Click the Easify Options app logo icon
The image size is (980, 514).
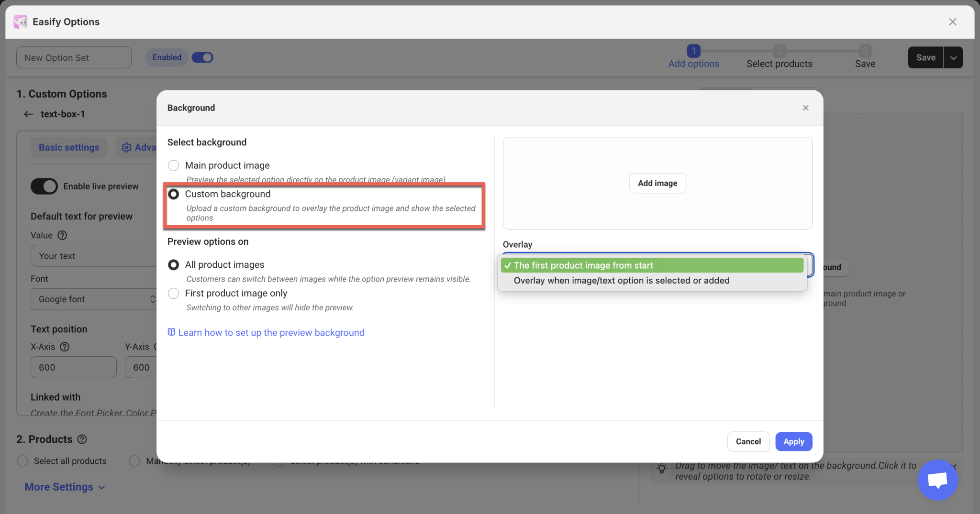20,22
